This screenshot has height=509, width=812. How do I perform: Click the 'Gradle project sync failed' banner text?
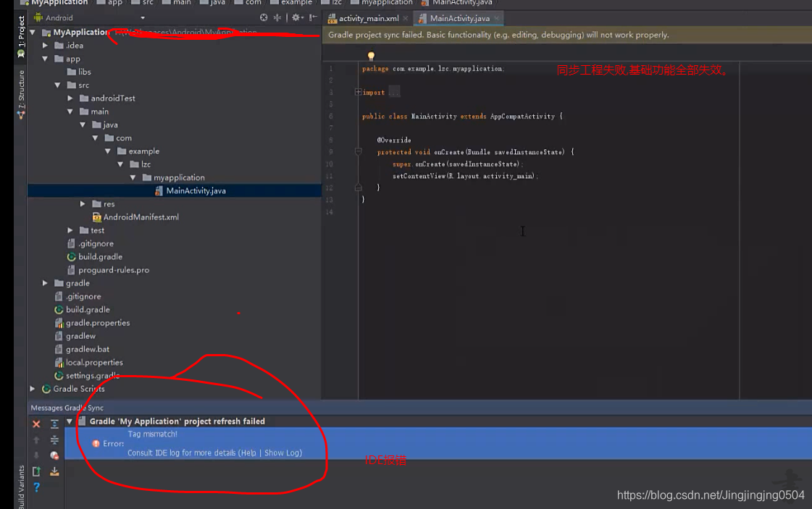coord(498,35)
